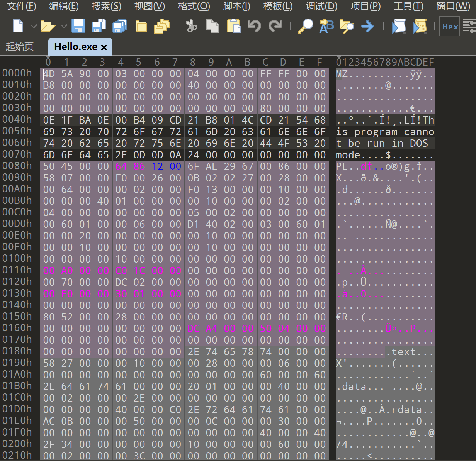Viewport: 476px width, 461px height.
Task: Open the 搜索(S) menu
Action: tap(106, 7)
